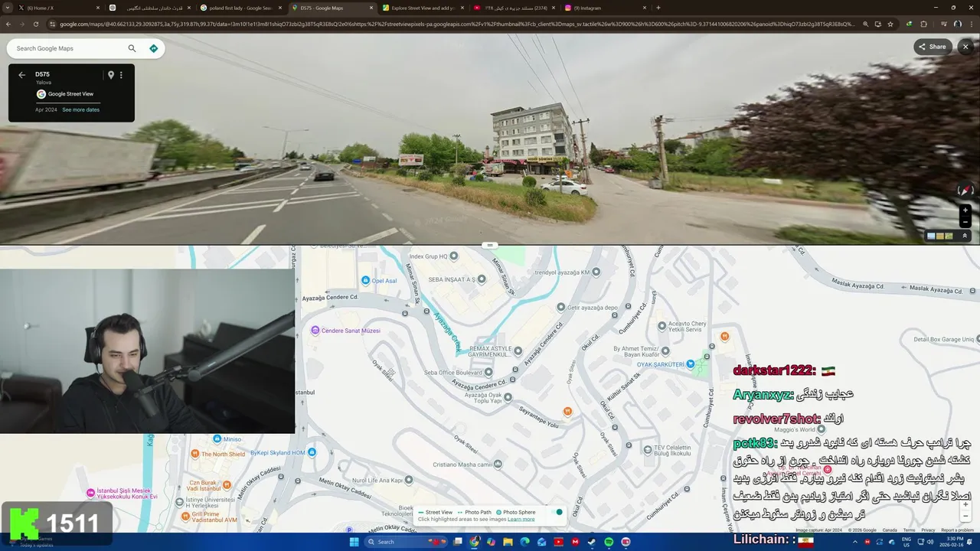
Task: Zoom in the Street View panorama
Action: [965, 210]
